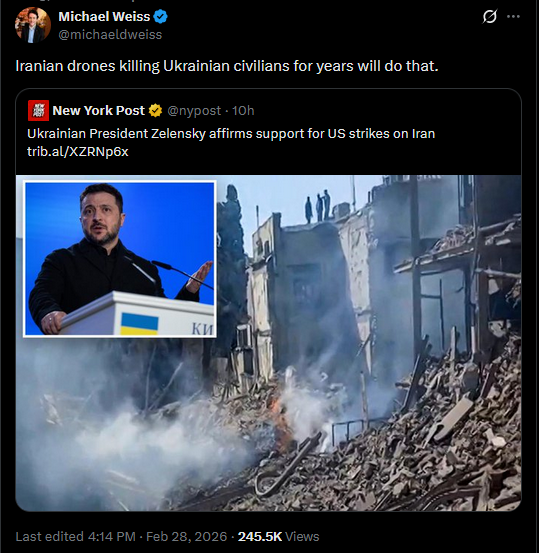The height and width of the screenshot is (553, 539).
Task: Open the Michael Weiss display name link
Action: point(104,17)
